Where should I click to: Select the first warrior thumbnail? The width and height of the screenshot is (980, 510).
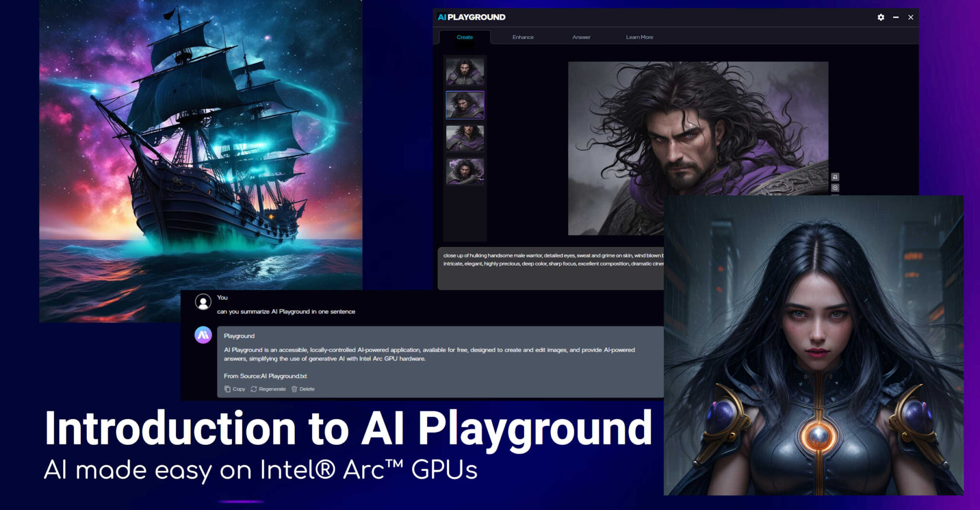(465, 72)
